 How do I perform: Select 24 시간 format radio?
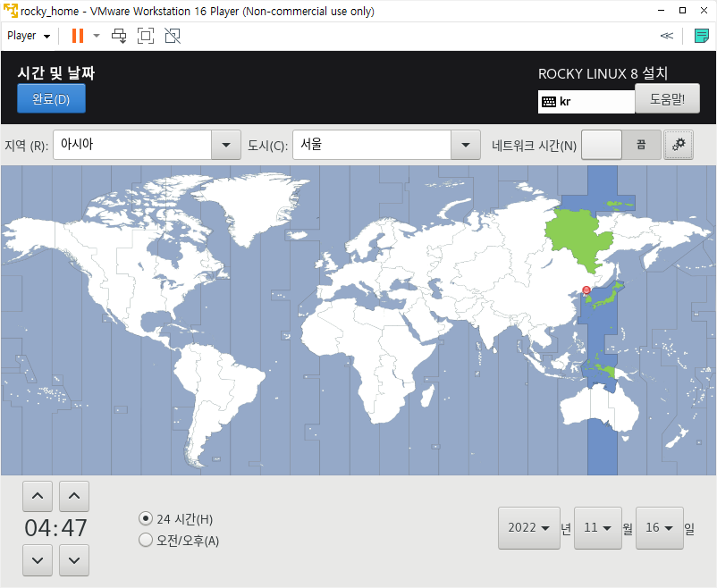coord(146,518)
